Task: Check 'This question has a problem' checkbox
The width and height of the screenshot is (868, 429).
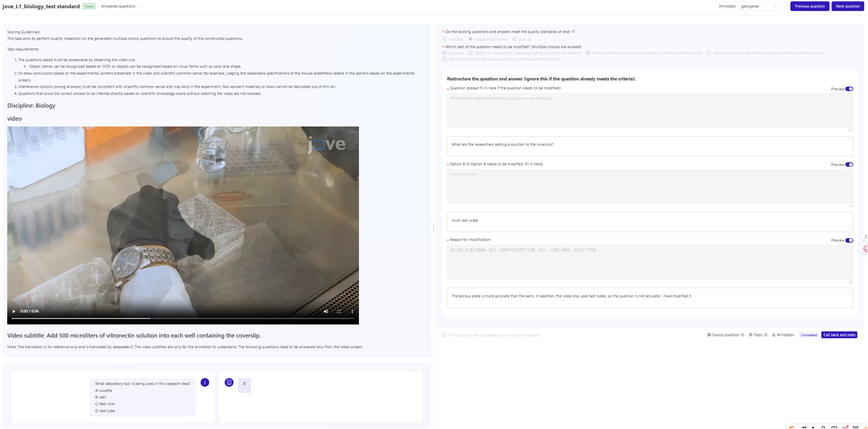Action: click(444, 335)
